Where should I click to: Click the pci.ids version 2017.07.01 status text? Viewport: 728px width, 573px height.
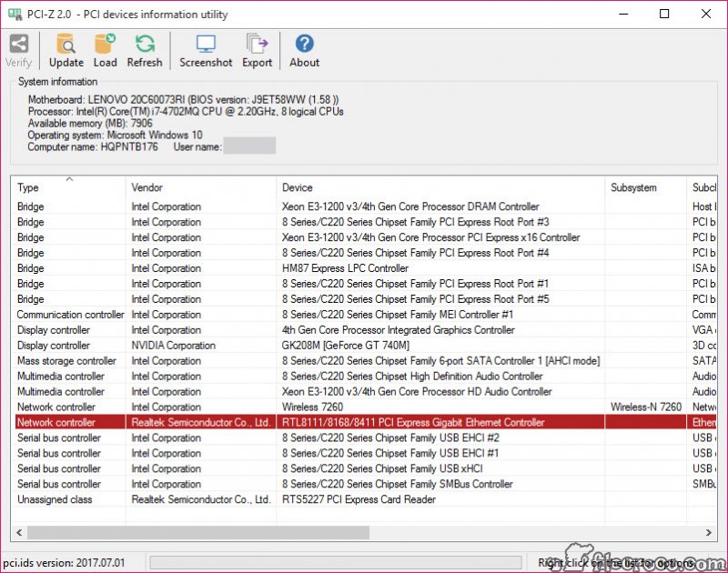coord(64,563)
